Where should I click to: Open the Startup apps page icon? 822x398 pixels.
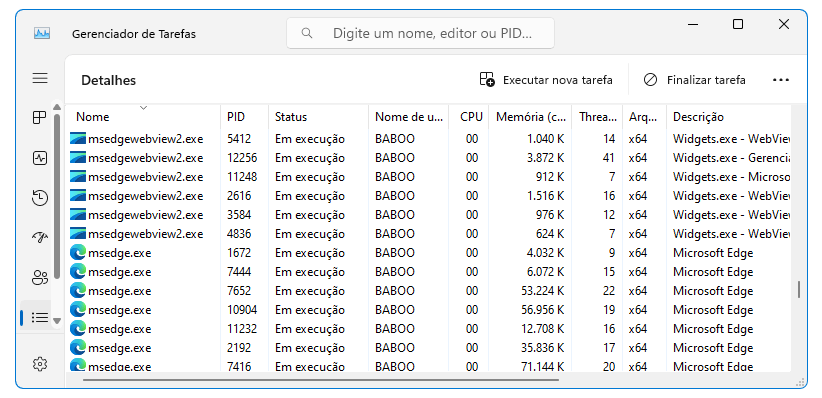(x=40, y=238)
